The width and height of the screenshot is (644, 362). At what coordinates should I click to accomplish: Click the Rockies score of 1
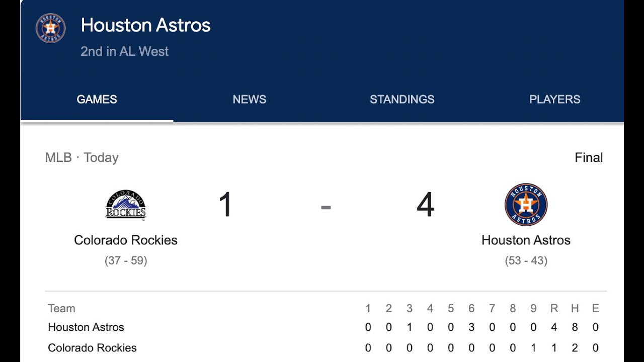225,205
